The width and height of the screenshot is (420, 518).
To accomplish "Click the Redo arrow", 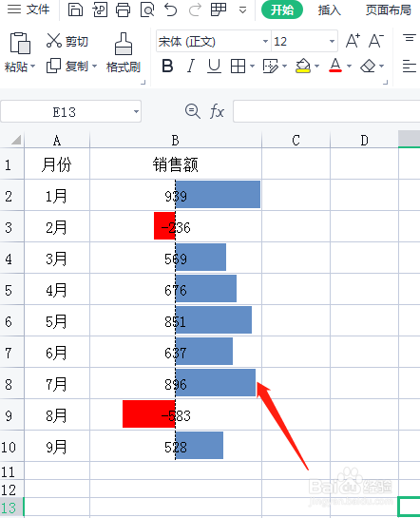I will coord(195,10).
